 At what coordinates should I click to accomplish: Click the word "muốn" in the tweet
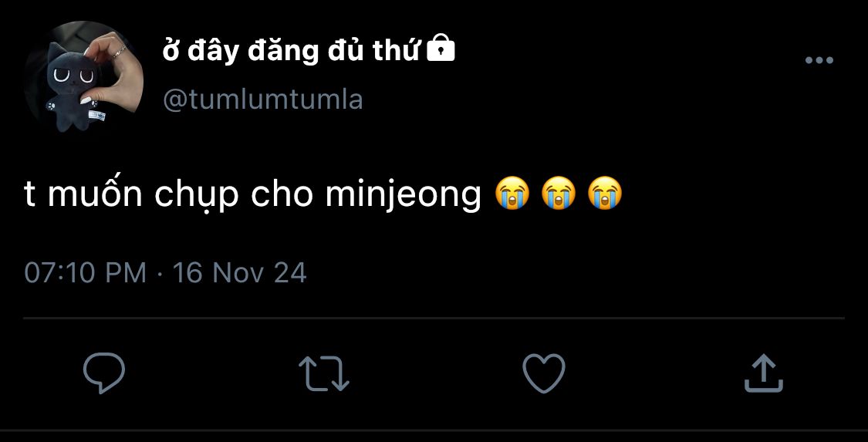pyautogui.click(x=96, y=194)
